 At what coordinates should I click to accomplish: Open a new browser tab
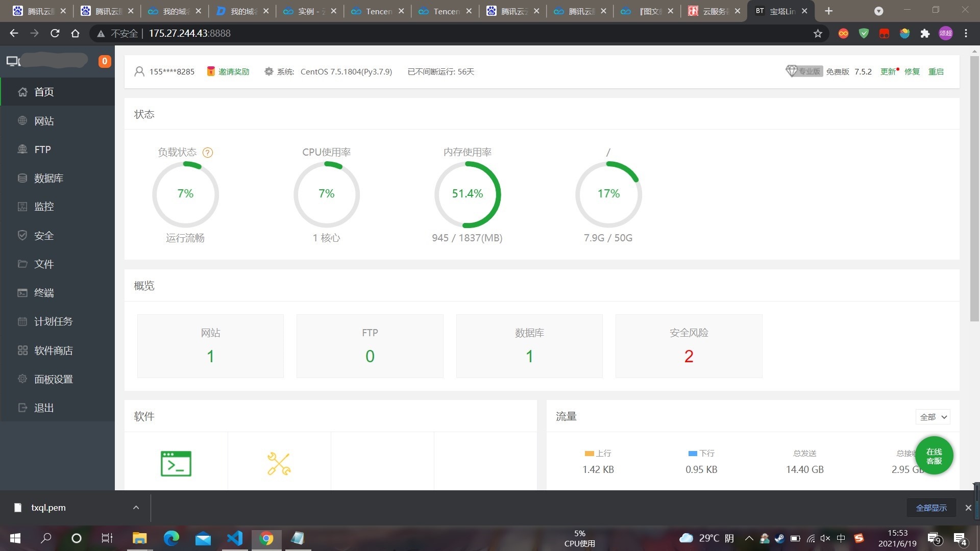(829, 11)
